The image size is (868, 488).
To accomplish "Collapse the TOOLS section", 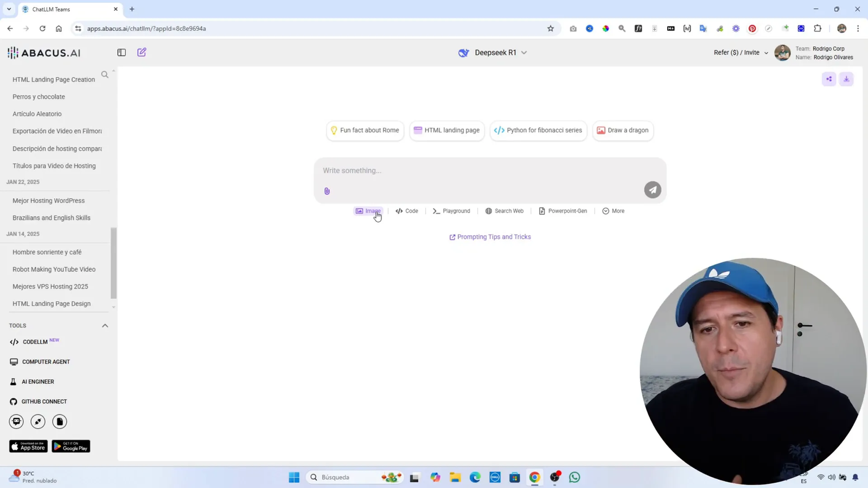I will [x=105, y=325].
